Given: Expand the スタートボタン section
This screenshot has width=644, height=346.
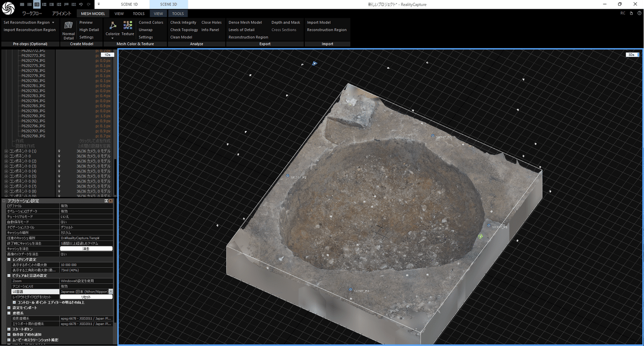Looking at the screenshot, I should tap(9, 329).
